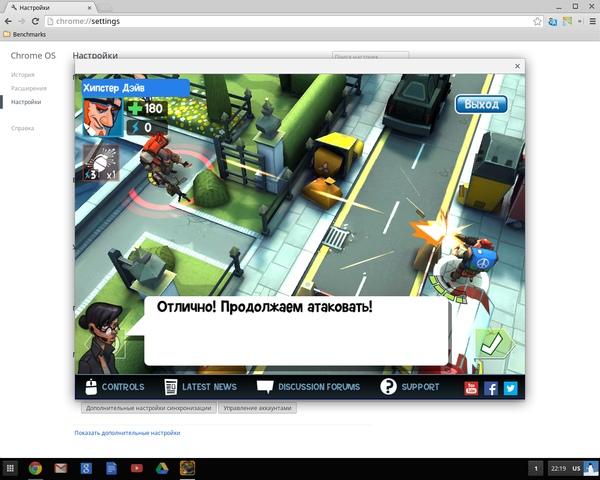
Task: Select the Настройки browser tab
Action: (49, 7)
